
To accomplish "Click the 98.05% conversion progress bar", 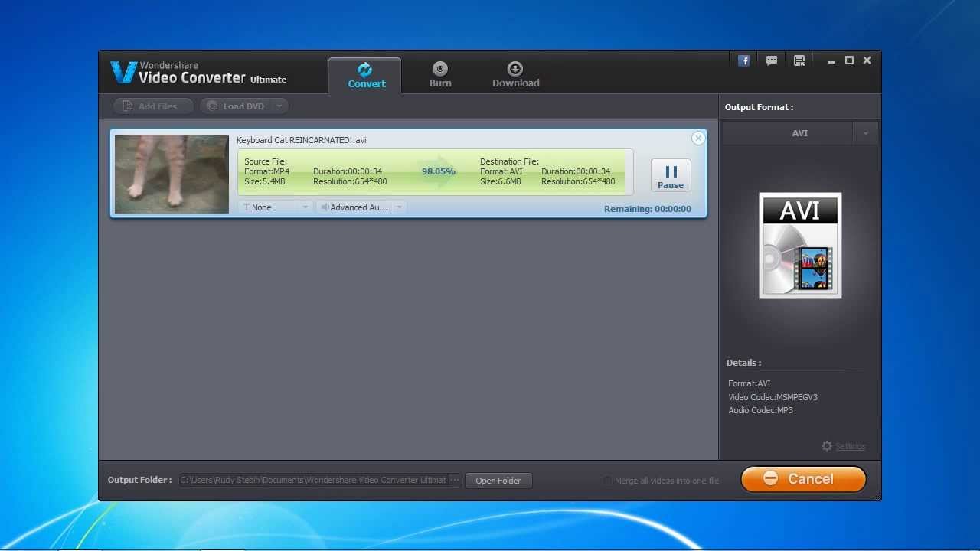I will (x=435, y=171).
